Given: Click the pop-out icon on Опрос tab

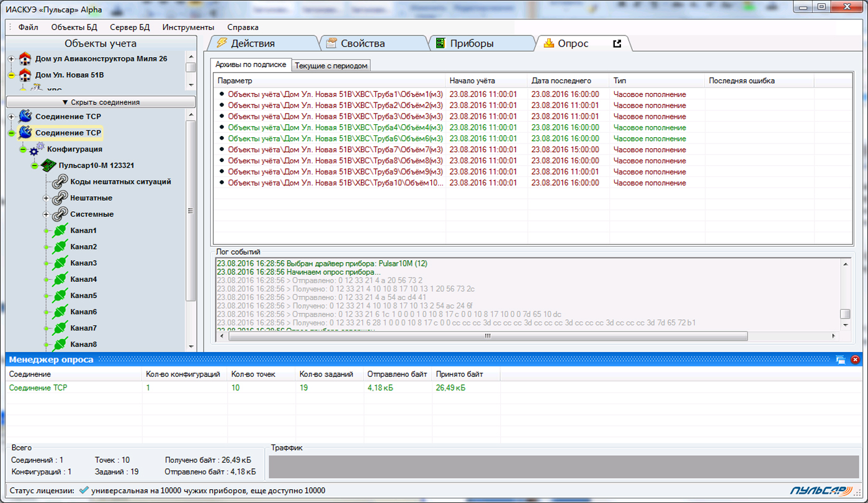Looking at the screenshot, I should (x=617, y=43).
